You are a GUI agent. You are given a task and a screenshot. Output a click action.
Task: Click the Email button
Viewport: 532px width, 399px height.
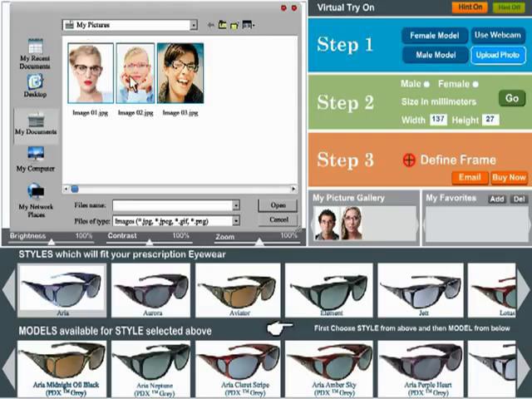pos(470,177)
